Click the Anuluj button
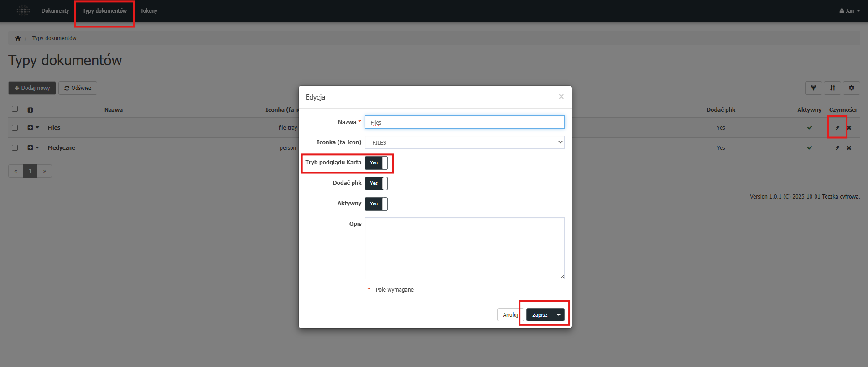 [510, 315]
